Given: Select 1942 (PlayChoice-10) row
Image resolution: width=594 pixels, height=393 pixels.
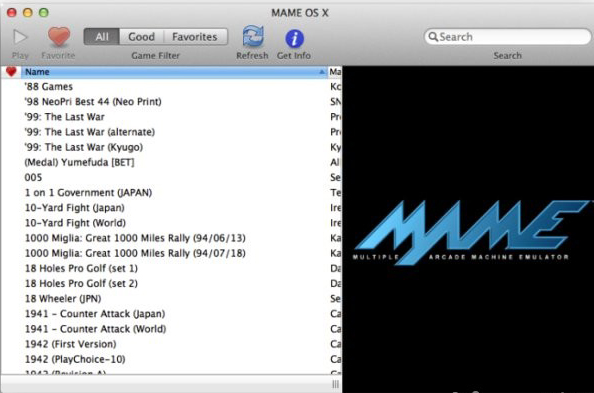Looking at the screenshot, I should [x=171, y=359].
